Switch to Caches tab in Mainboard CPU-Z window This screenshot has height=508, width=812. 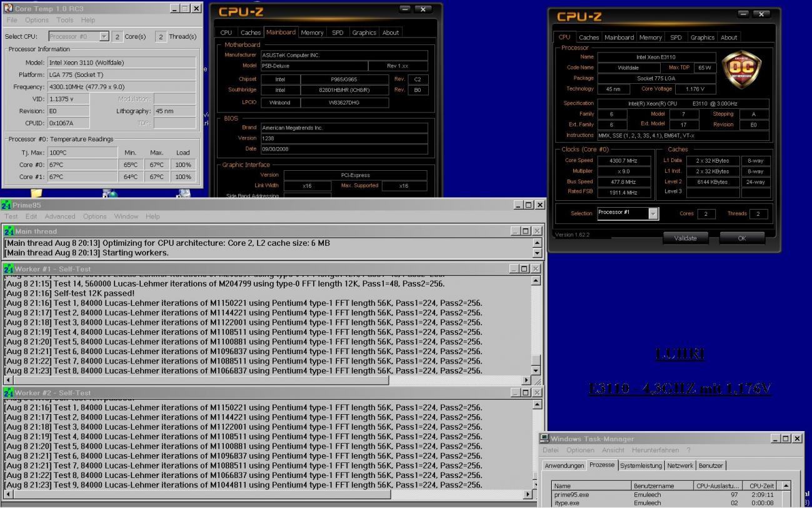pos(251,33)
